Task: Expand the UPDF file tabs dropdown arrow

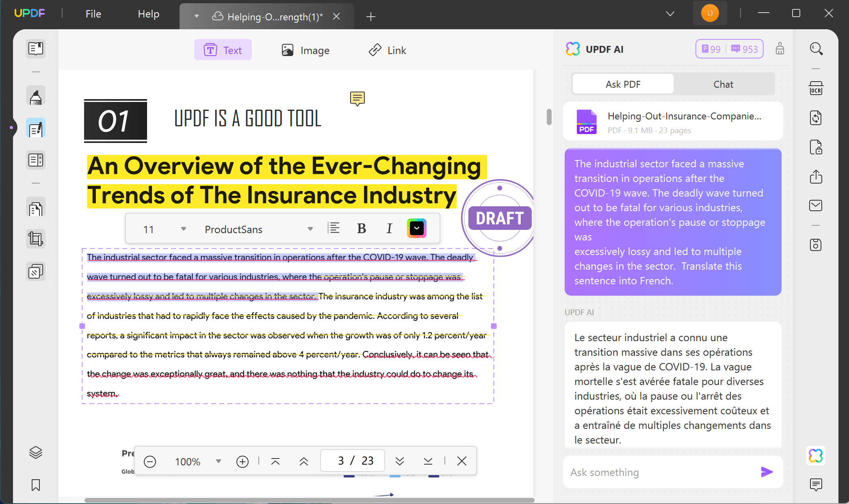Action: click(669, 13)
